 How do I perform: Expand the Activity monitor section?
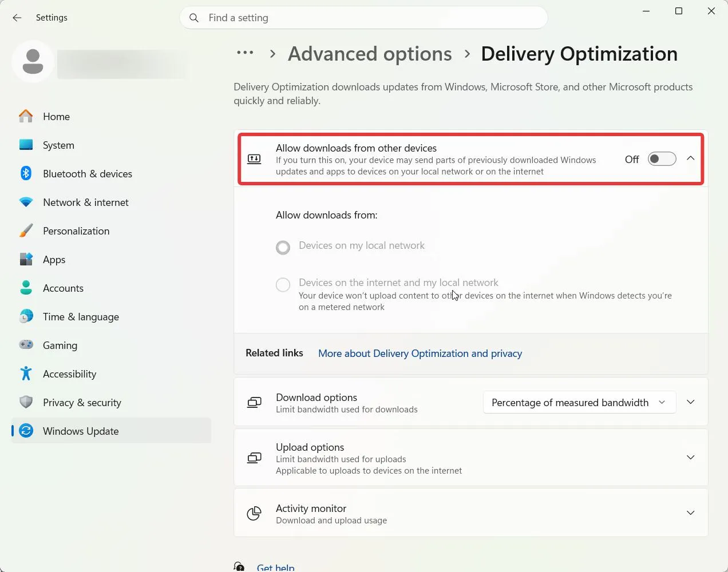(691, 513)
